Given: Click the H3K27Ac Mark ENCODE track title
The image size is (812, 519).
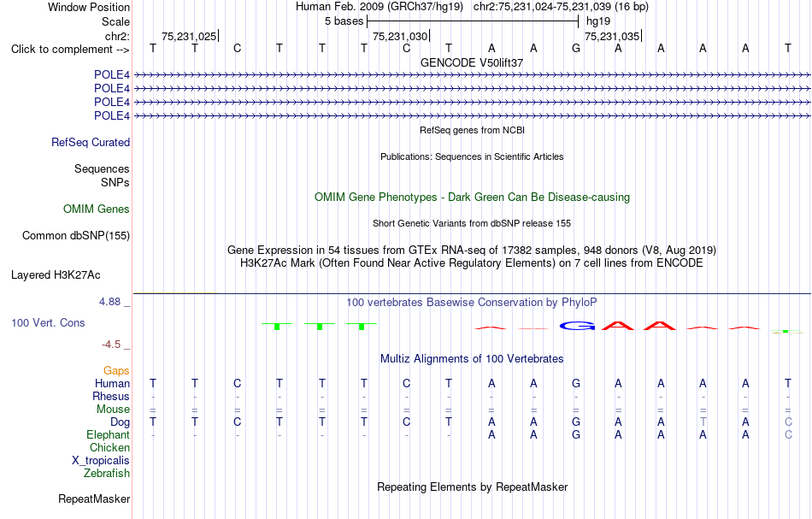Looking at the screenshot, I should pyautogui.click(x=472, y=263).
